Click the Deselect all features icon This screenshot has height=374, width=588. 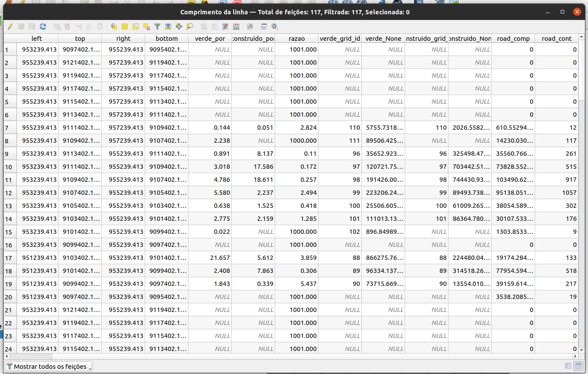(x=146, y=26)
